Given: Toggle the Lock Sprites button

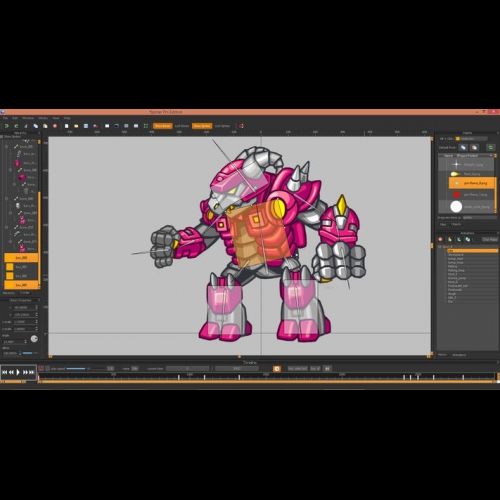Looking at the screenshot, I should [222, 126].
